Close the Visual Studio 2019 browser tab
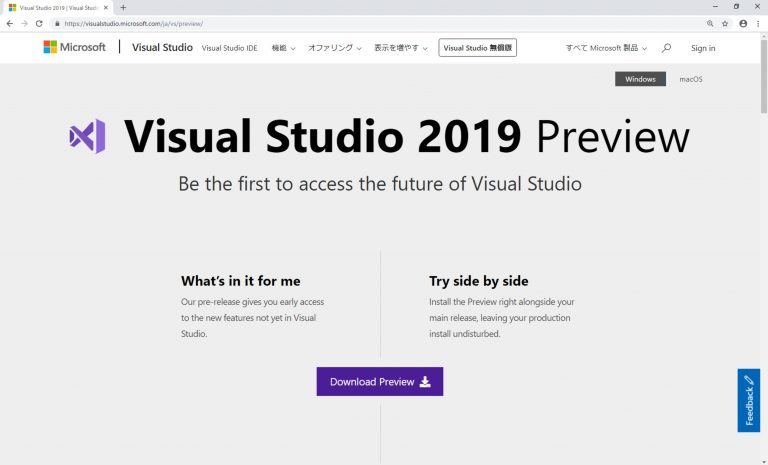 (106, 7)
